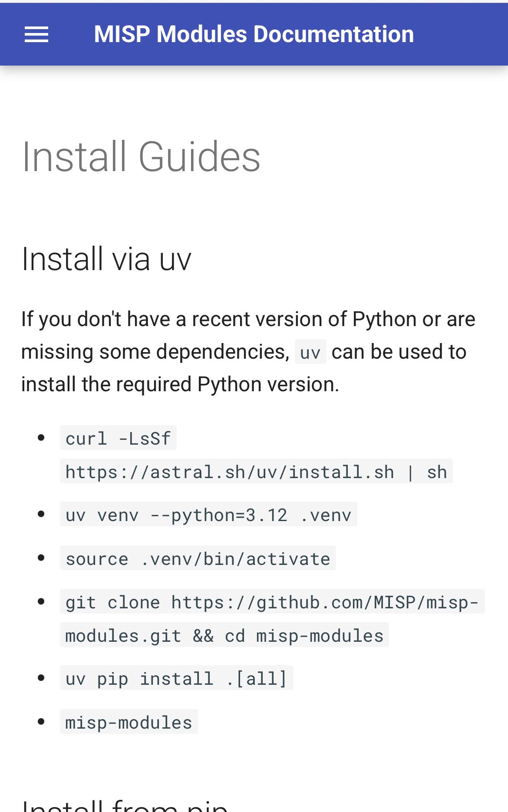Click the astral.sh install.sh URL text
The image size is (508, 812).
(x=256, y=472)
